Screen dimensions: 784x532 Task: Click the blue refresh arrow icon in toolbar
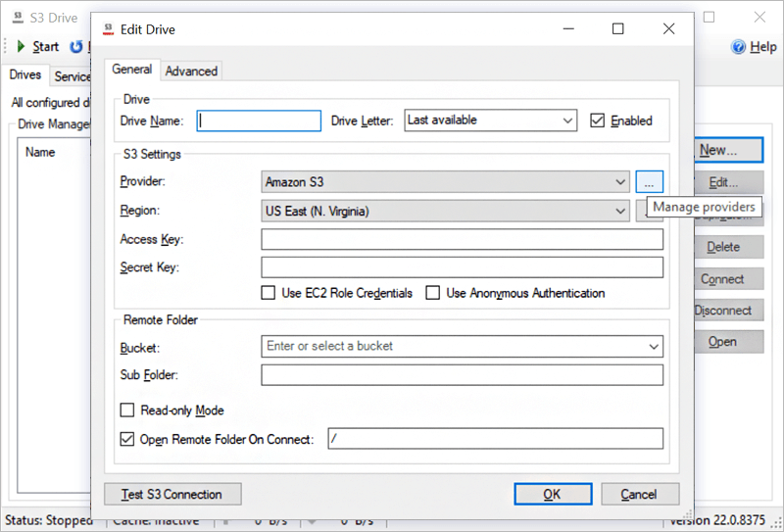[76, 47]
